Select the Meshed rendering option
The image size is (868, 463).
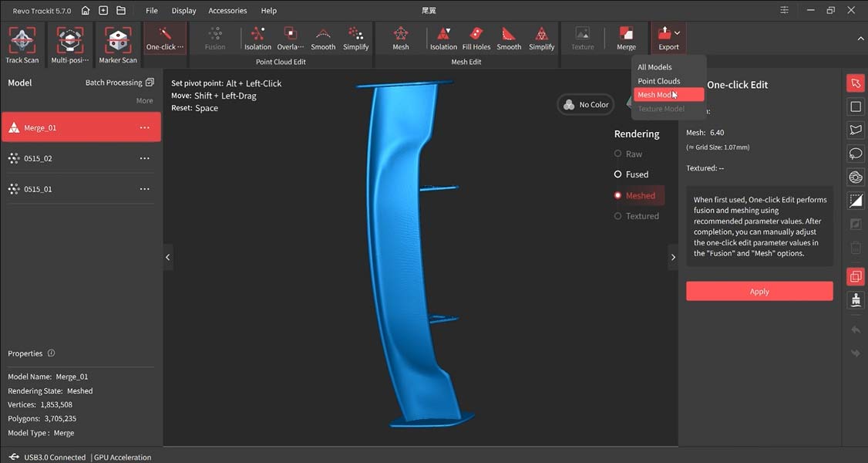[x=639, y=195]
